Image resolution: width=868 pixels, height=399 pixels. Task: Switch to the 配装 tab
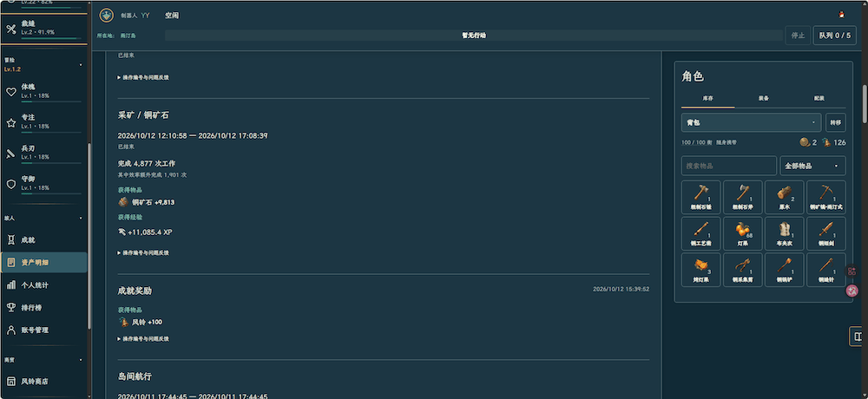(819, 98)
